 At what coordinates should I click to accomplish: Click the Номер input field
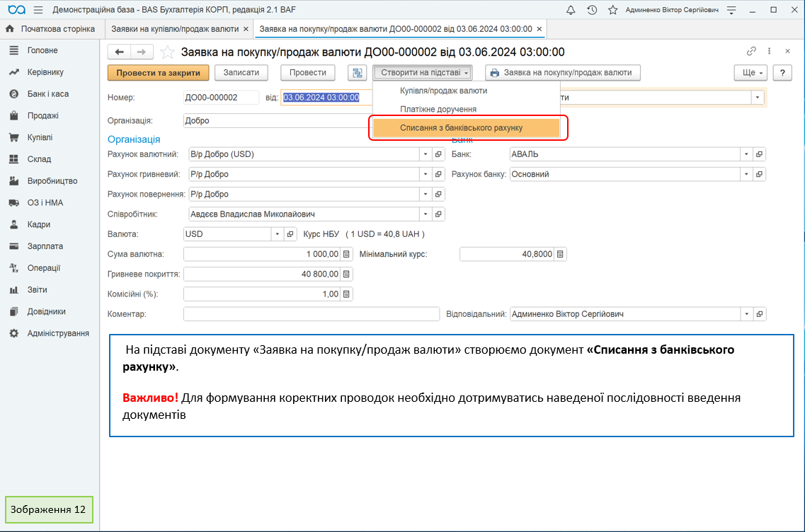[221, 98]
